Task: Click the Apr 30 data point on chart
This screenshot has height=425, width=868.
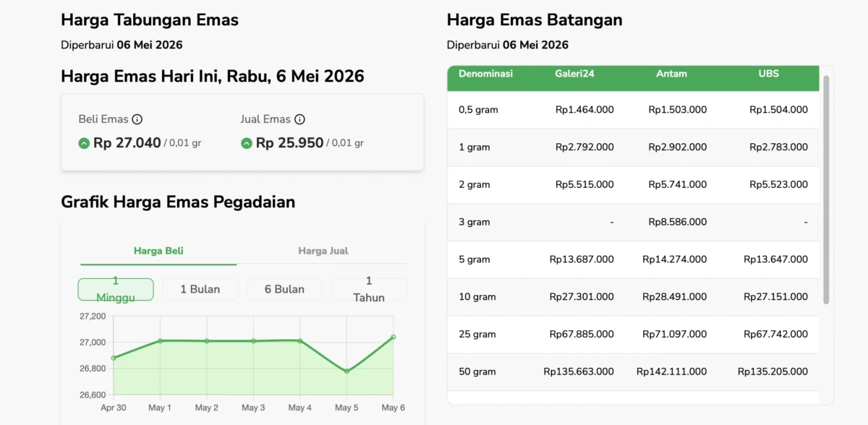Action: point(114,358)
